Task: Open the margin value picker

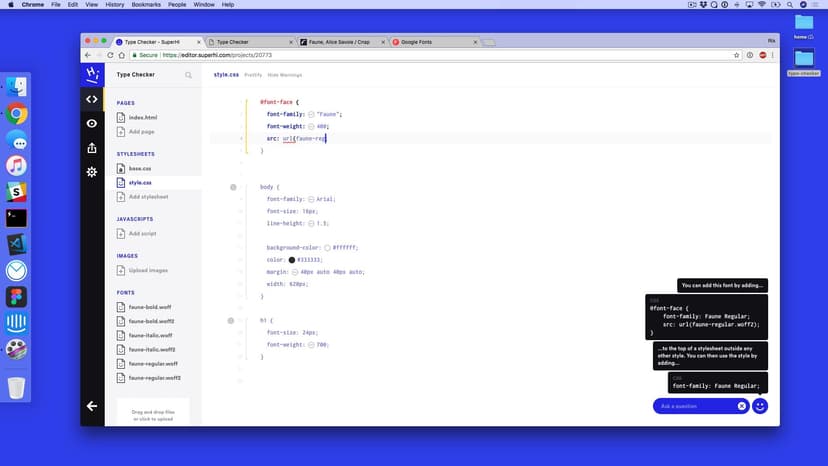Action: click(x=295, y=272)
